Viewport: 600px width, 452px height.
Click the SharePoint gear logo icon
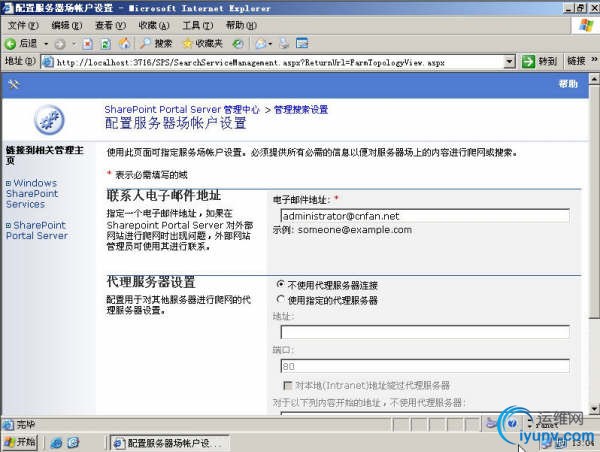click(x=49, y=120)
